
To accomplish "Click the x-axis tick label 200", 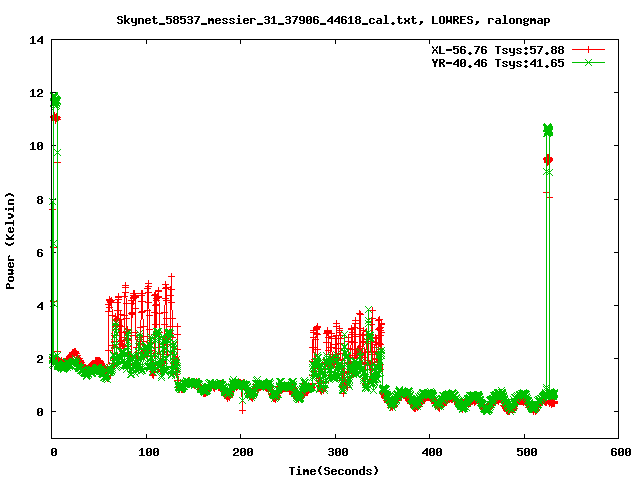I will (243, 452).
